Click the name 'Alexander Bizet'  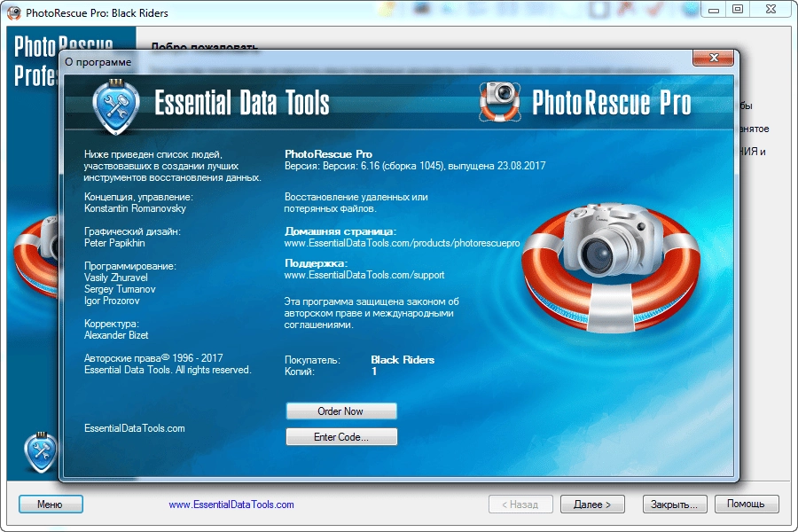(x=116, y=335)
